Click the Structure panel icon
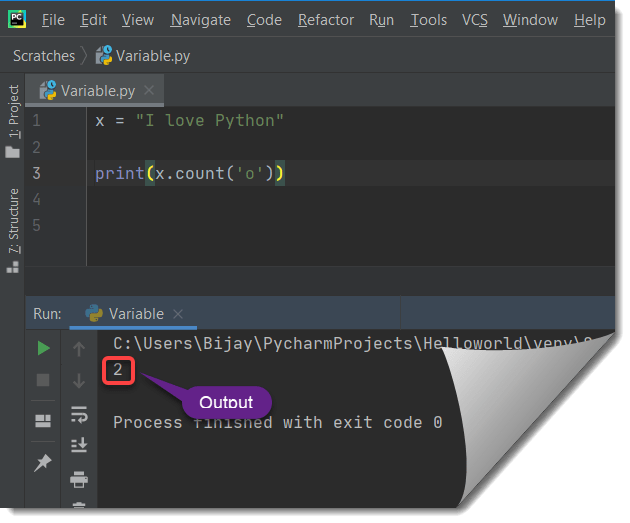The image size is (630, 523). 13,267
